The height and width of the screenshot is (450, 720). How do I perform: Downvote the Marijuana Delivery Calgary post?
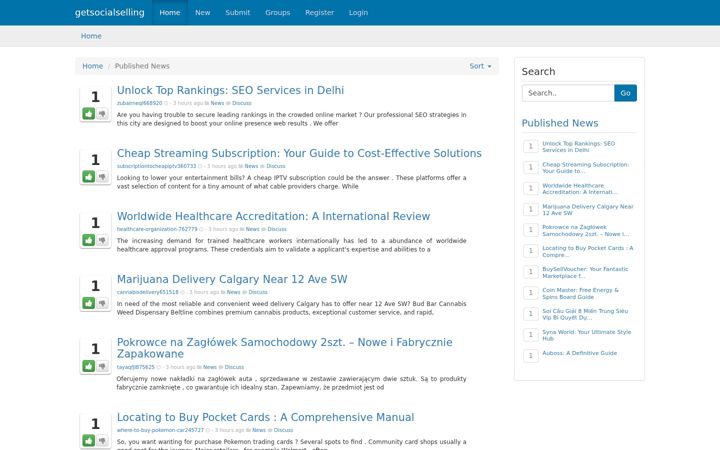(x=102, y=303)
